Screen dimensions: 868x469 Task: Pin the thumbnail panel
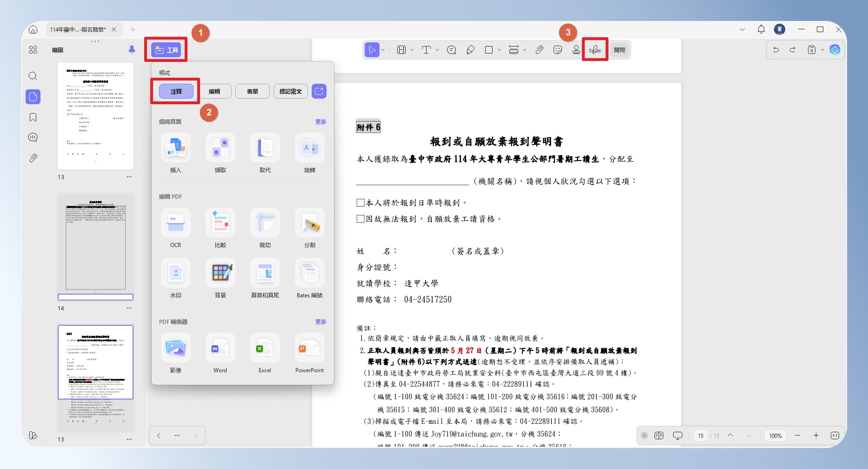coord(132,50)
